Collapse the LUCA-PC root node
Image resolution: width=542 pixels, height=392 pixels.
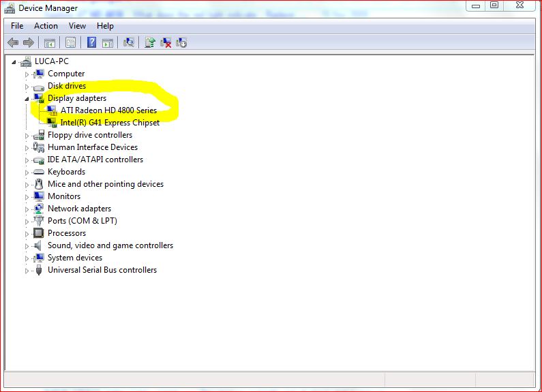pyautogui.click(x=14, y=62)
